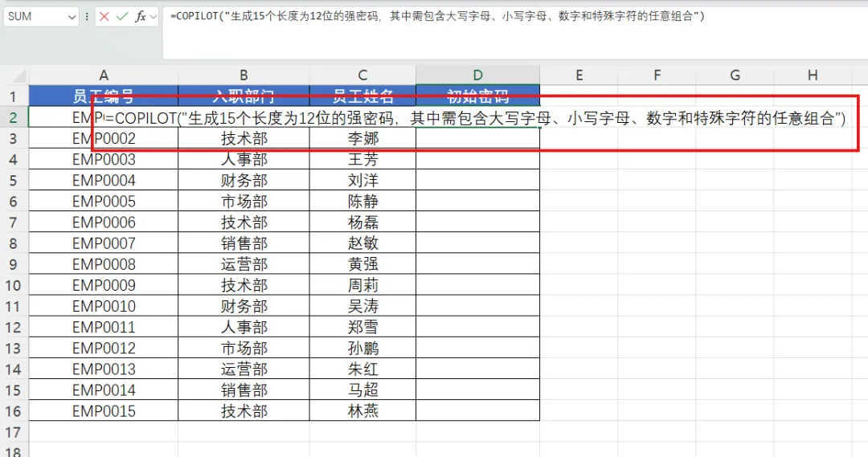Click 人事部 cell in row 4
Image resolution: width=868 pixels, height=457 pixels.
pos(244,159)
